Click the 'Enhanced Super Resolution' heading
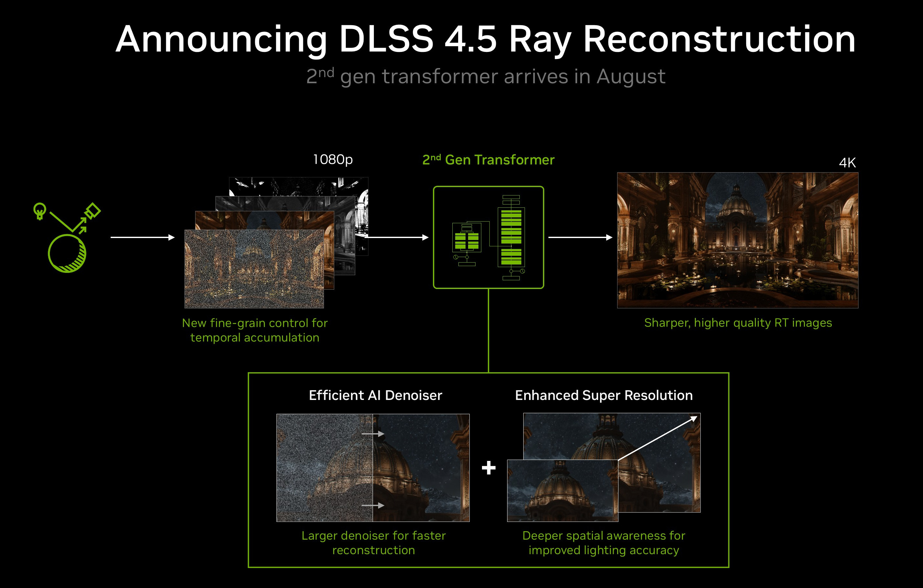 [x=604, y=395]
